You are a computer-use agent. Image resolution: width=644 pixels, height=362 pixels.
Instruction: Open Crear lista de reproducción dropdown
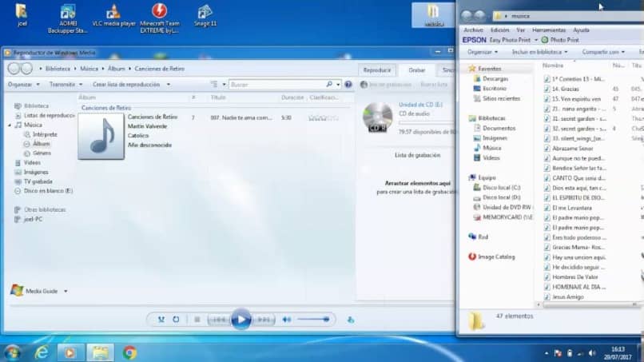(x=131, y=84)
